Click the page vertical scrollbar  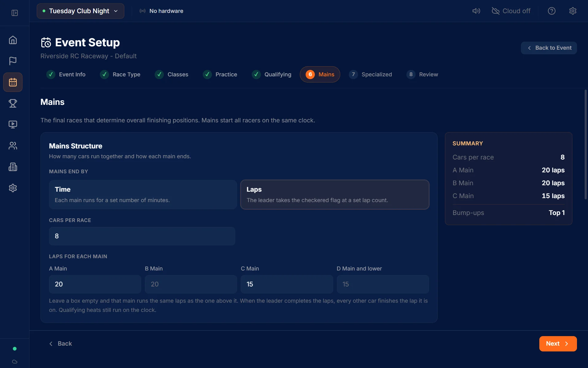586,144
